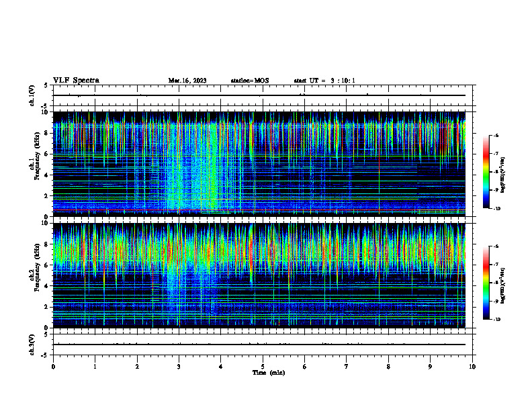This screenshot has width=532, height=411.
Task: Click the time axis tick label "7"
Action: click(x=347, y=367)
